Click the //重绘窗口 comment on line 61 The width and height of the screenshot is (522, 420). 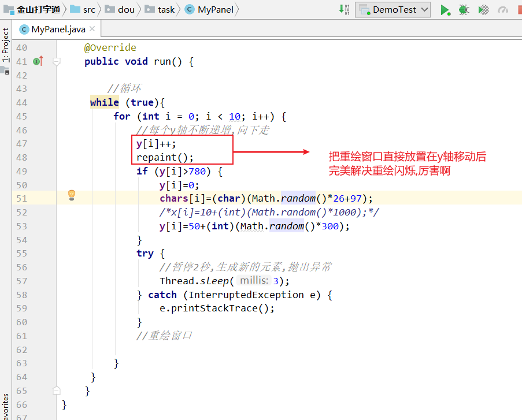coord(164,336)
